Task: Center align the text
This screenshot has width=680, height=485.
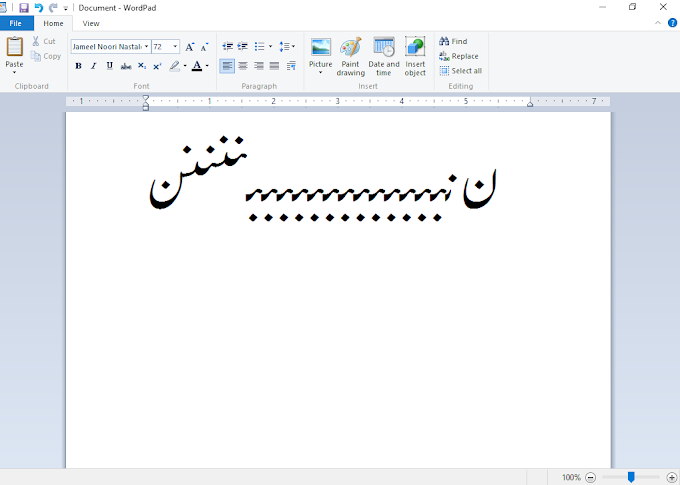Action: pyautogui.click(x=243, y=66)
